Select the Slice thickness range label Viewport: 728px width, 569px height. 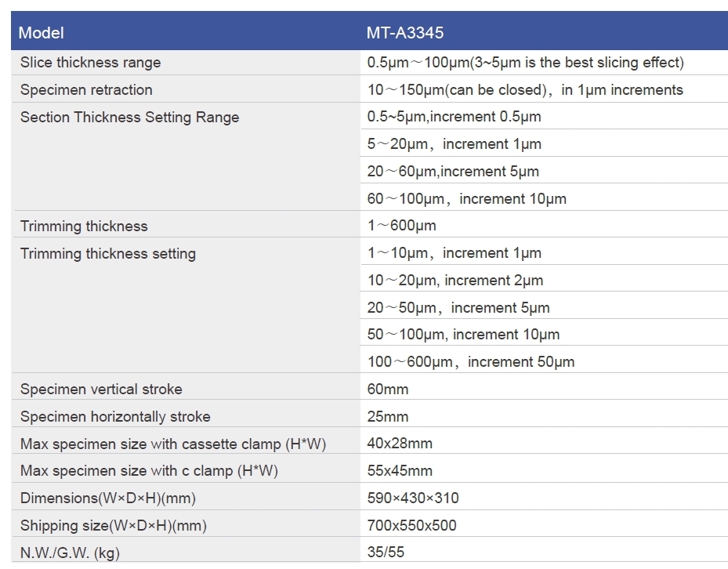pos(91,62)
